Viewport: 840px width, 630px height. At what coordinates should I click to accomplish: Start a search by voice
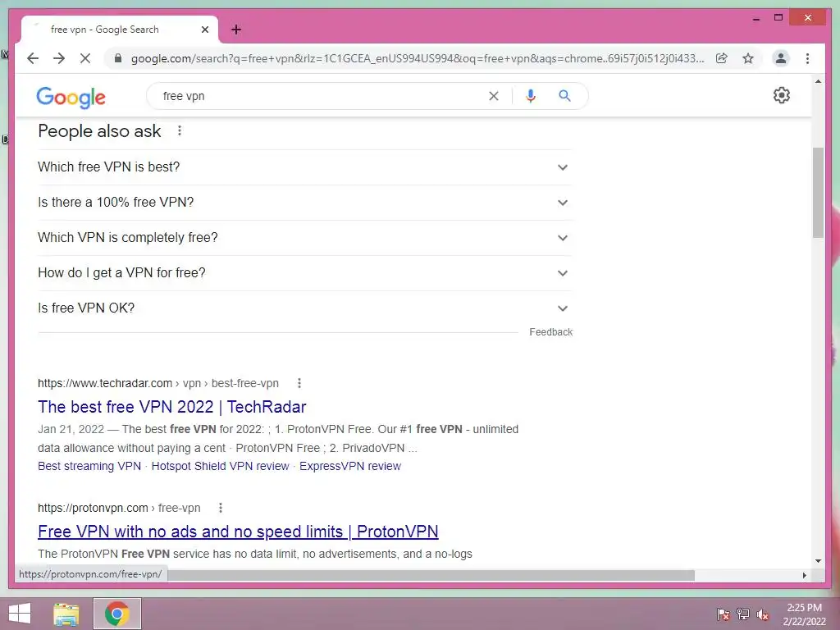[x=531, y=96]
